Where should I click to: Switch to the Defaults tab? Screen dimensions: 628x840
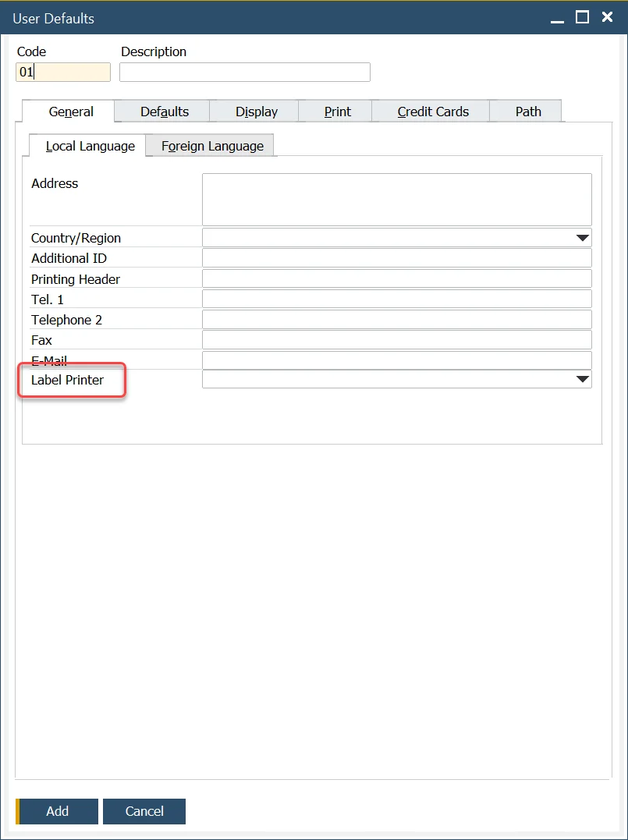[164, 112]
